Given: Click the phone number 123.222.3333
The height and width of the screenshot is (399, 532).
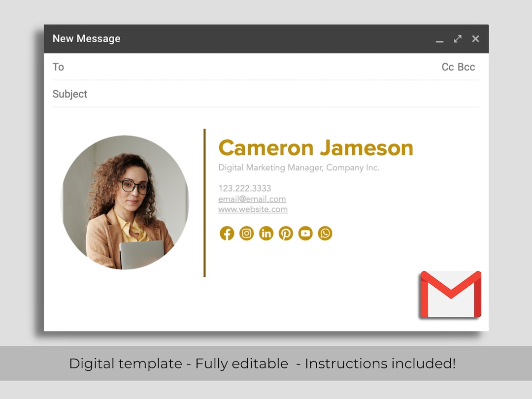Looking at the screenshot, I should coord(245,188).
